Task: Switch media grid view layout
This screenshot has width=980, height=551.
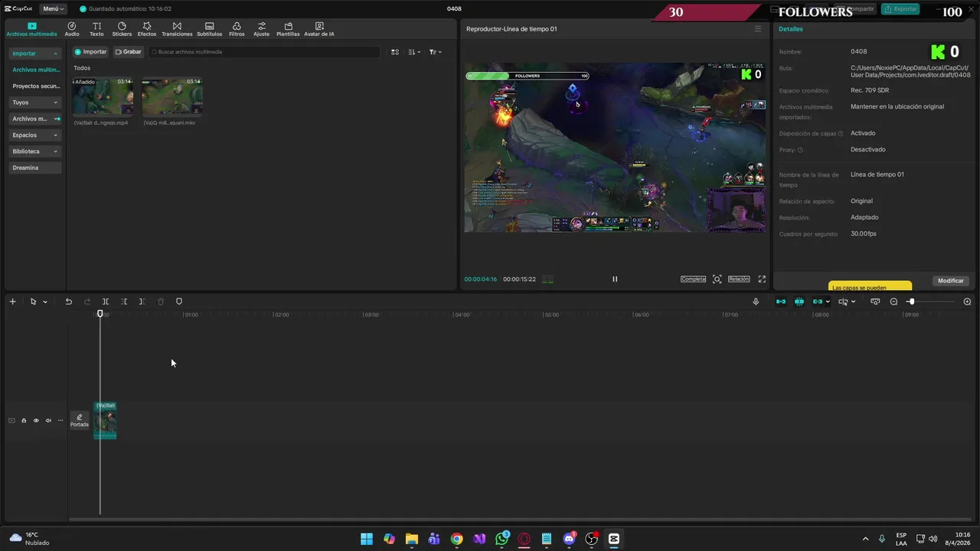Action: [x=395, y=52]
